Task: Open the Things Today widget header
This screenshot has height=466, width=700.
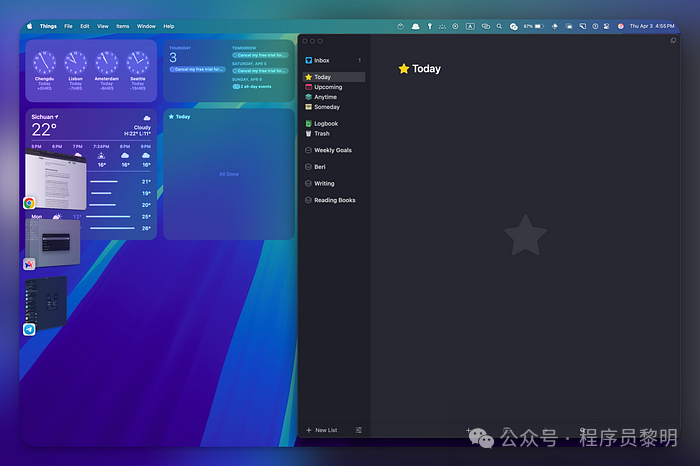Action: pos(179,117)
